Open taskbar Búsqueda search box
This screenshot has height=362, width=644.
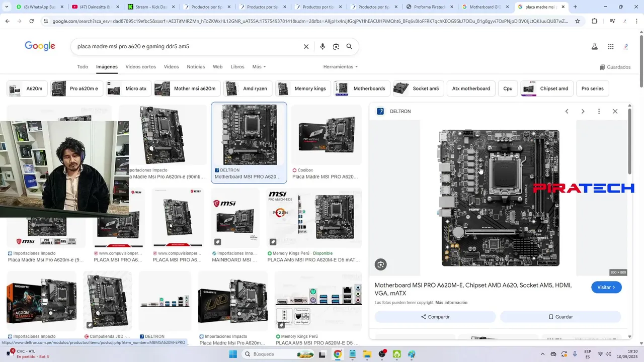(278, 354)
